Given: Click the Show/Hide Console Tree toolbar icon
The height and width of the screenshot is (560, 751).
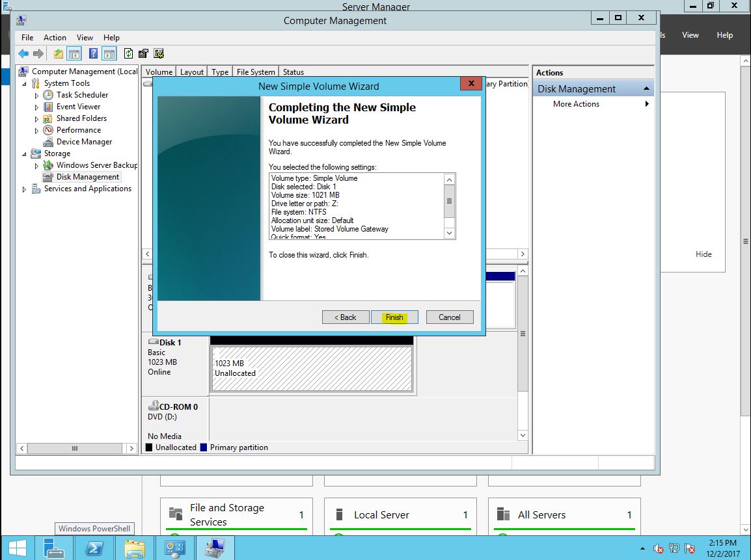Looking at the screenshot, I should coord(74,54).
